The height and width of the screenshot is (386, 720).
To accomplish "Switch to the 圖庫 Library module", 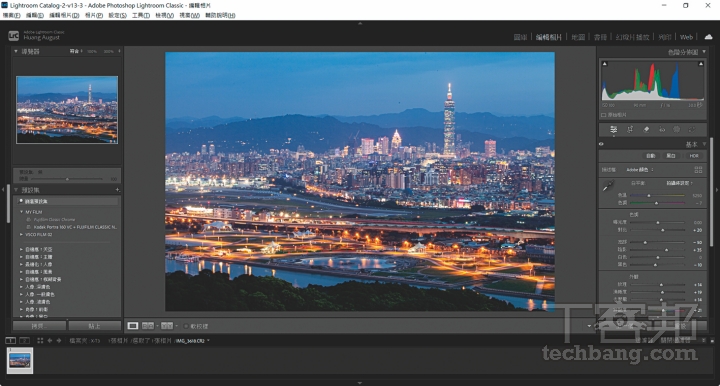I will [520, 37].
